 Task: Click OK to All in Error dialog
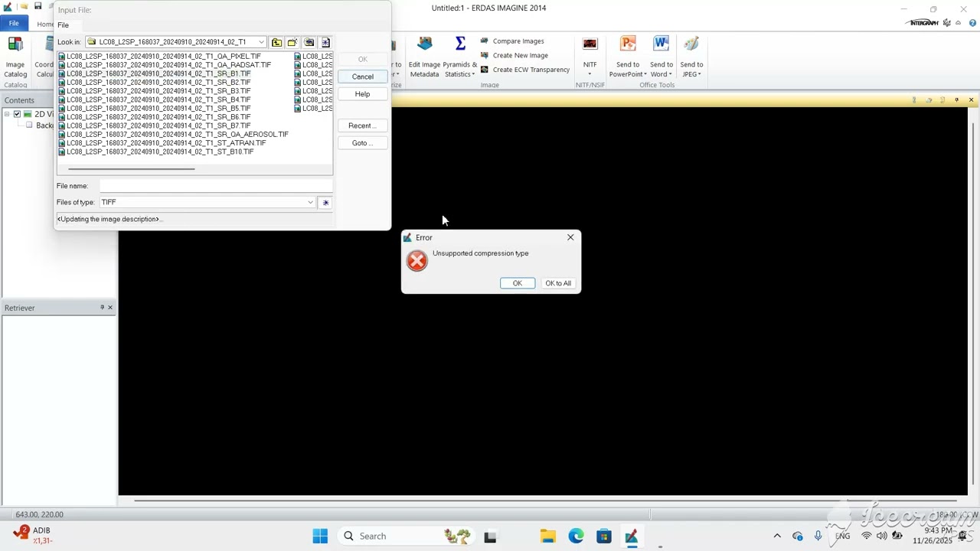[x=558, y=283]
